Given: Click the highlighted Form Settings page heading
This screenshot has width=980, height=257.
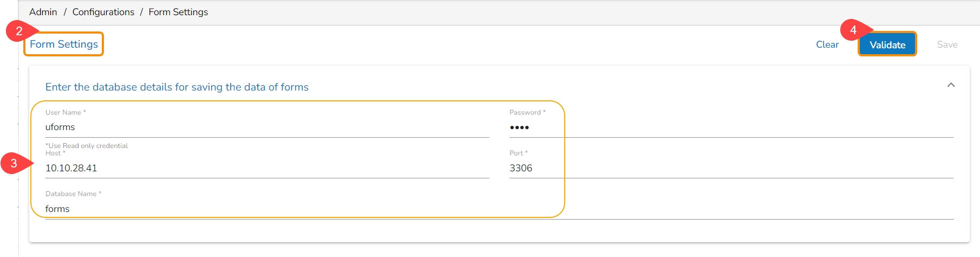Looking at the screenshot, I should pyautogui.click(x=64, y=44).
